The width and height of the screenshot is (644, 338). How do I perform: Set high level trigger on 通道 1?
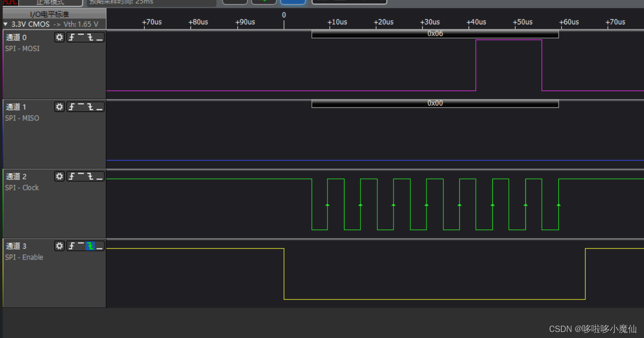click(81, 107)
